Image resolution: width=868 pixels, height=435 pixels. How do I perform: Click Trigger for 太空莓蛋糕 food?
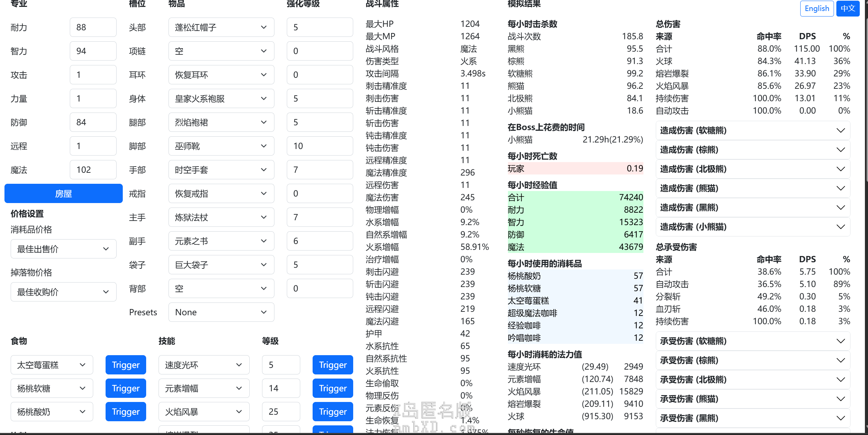click(126, 365)
